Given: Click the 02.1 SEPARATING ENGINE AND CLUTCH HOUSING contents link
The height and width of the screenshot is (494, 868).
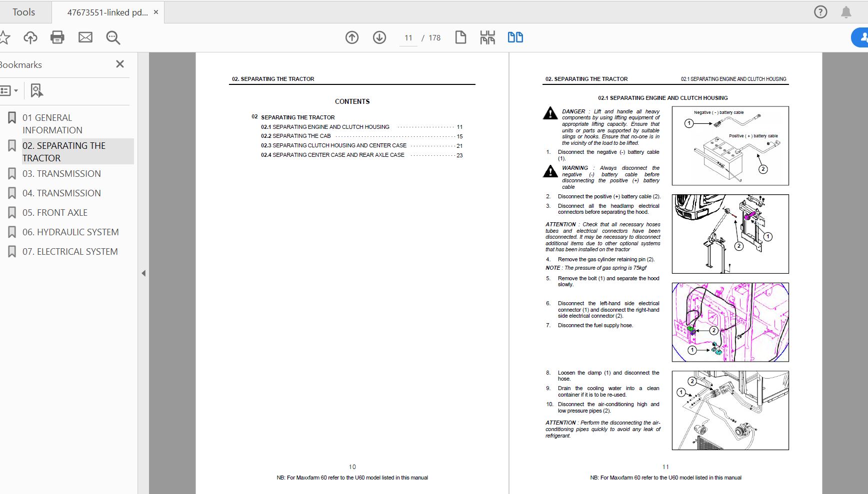Looking at the screenshot, I should (x=361, y=127).
